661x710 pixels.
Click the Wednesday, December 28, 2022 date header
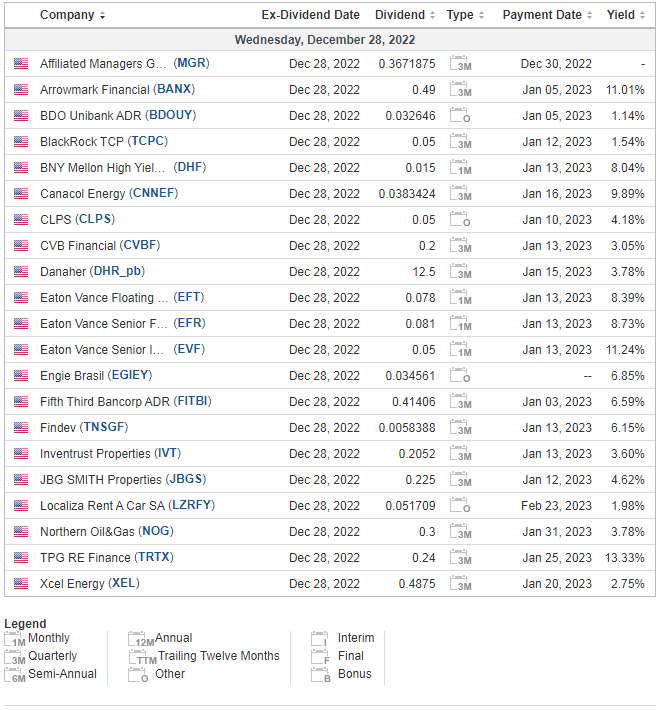pos(325,40)
